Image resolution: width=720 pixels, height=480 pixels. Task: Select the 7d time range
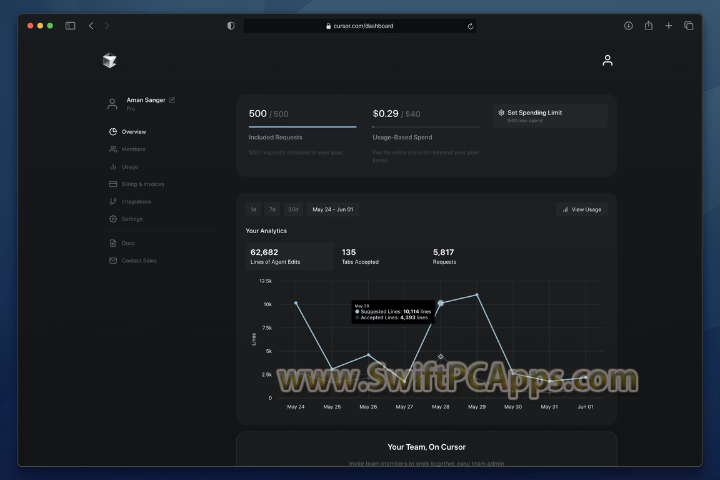(272, 209)
